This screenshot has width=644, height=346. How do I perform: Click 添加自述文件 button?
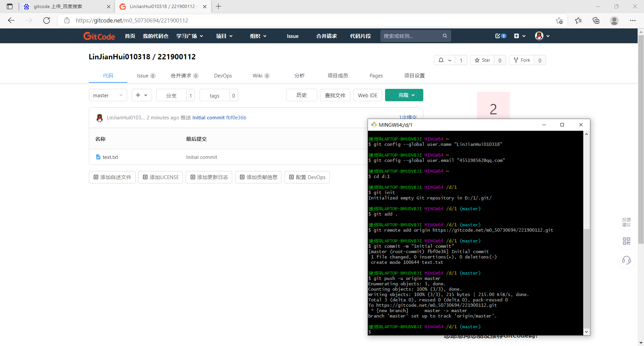(x=112, y=177)
